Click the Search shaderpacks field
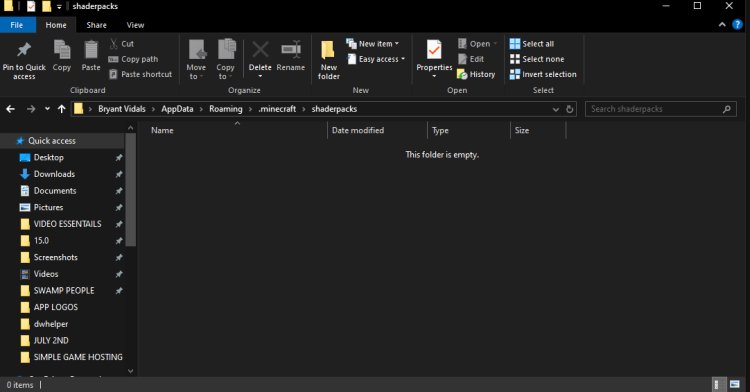Viewport: 750px width, 392px height. (x=661, y=109)
